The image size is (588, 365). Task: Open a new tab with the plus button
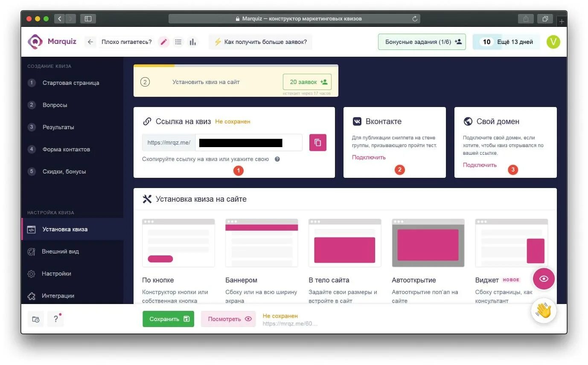[562, 21]
